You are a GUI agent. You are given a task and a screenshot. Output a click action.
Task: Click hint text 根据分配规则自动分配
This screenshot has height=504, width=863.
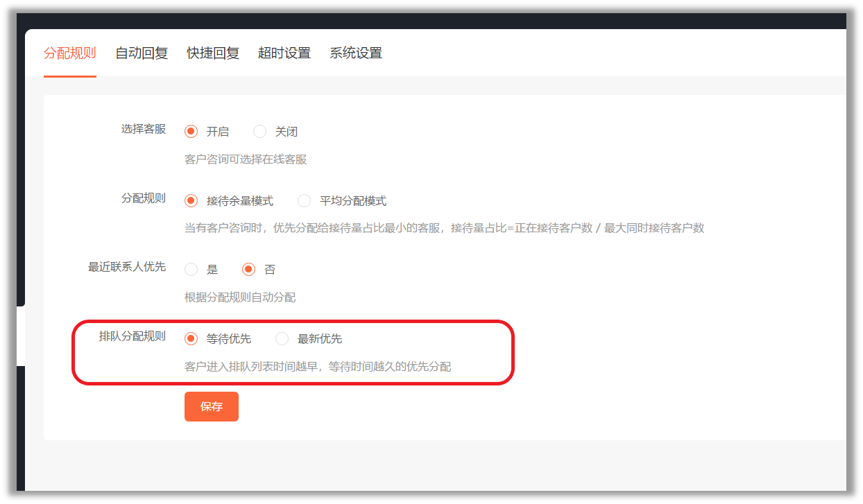pos(240,297)
